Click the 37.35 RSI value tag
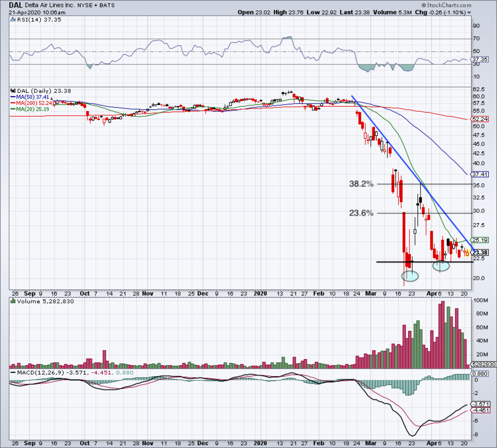 [x=480, y=59]
